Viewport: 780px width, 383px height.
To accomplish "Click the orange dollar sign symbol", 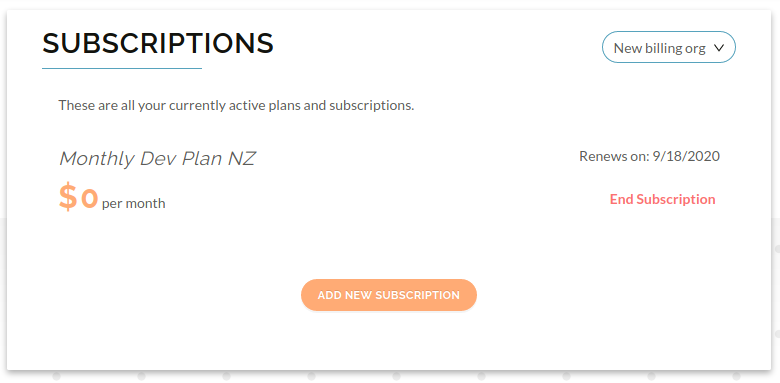I will (x=68, y=196).
